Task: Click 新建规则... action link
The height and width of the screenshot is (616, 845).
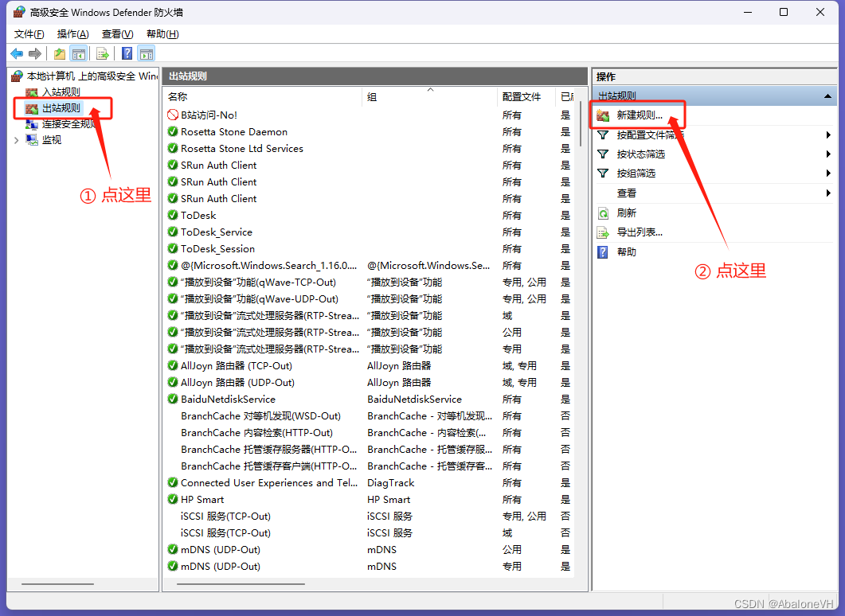Action: tap(640, 115)
